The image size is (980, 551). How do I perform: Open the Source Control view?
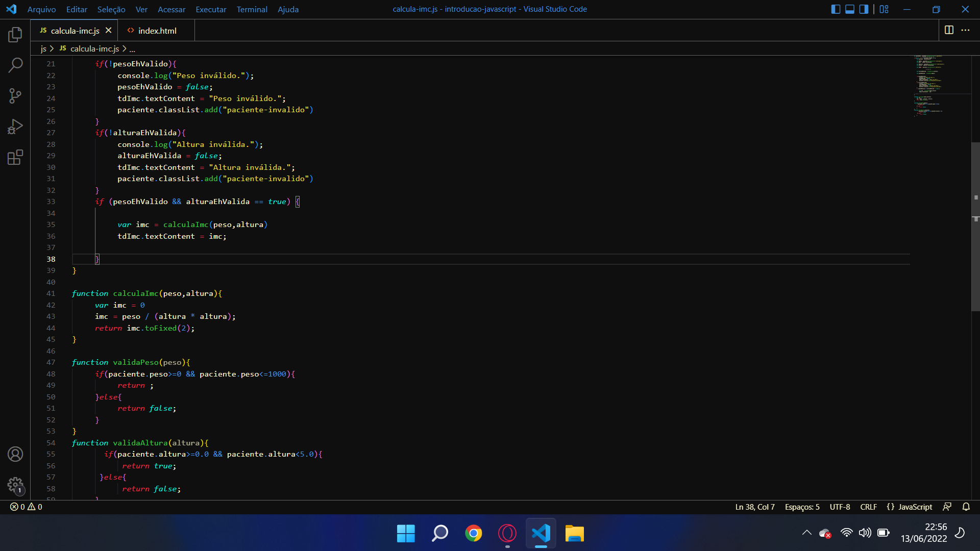pyautogui.click(x=15, y=96)
